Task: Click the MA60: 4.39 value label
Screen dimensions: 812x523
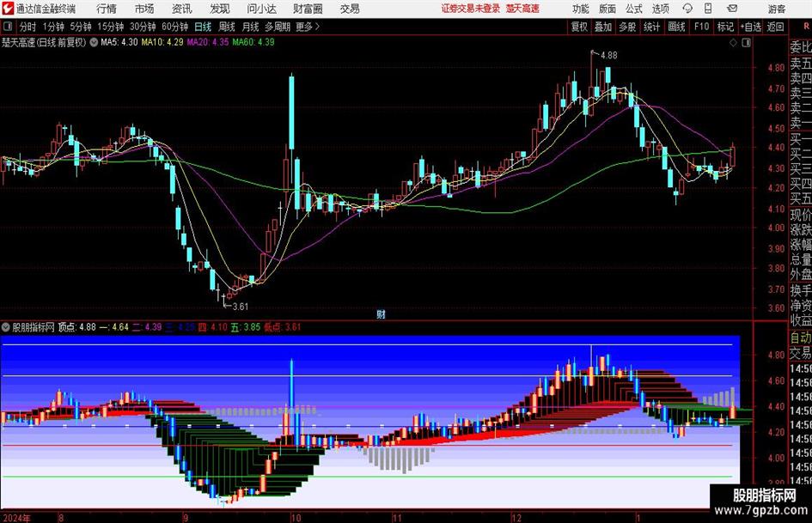Action: 253,42
